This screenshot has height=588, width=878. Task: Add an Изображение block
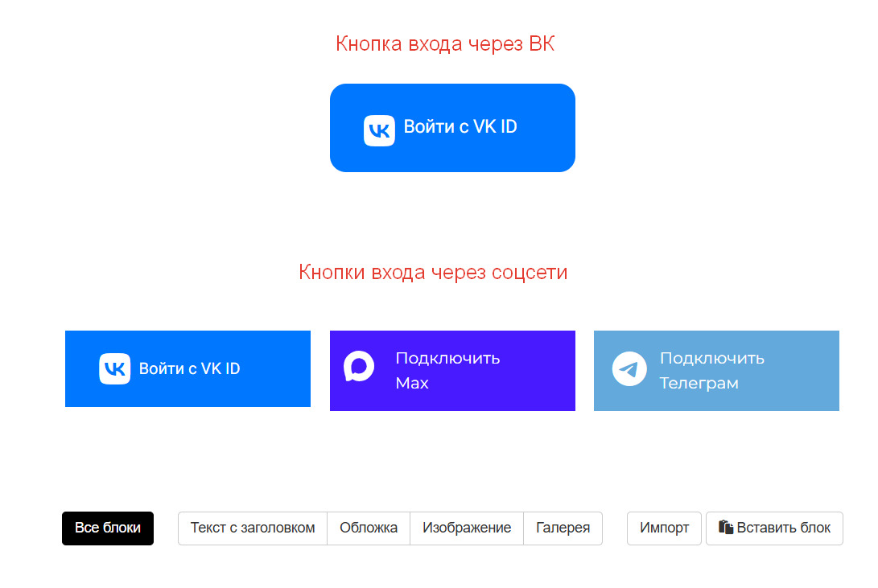(467, 528)
